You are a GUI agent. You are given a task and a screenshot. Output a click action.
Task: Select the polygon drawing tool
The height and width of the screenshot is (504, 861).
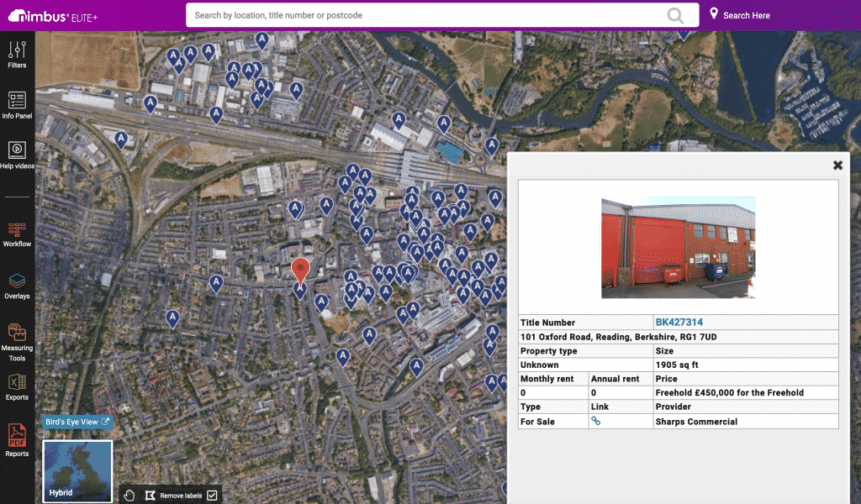[x=152, y=495]
